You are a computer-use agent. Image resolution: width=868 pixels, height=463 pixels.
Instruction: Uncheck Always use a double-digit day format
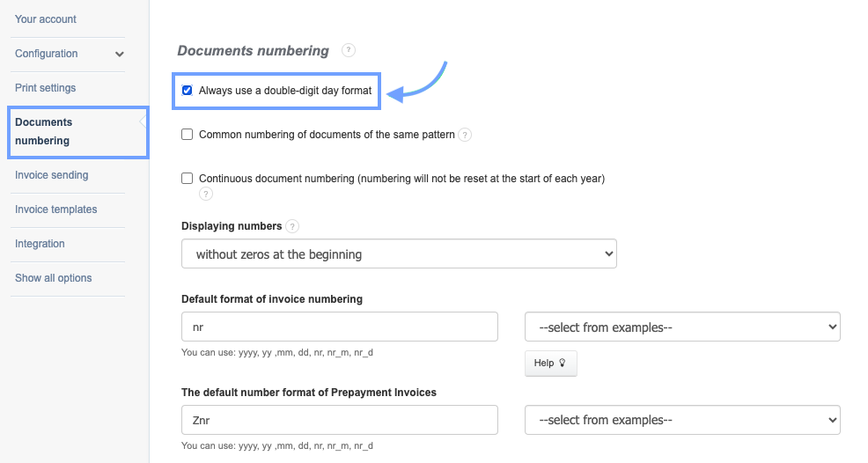[187, 91]
